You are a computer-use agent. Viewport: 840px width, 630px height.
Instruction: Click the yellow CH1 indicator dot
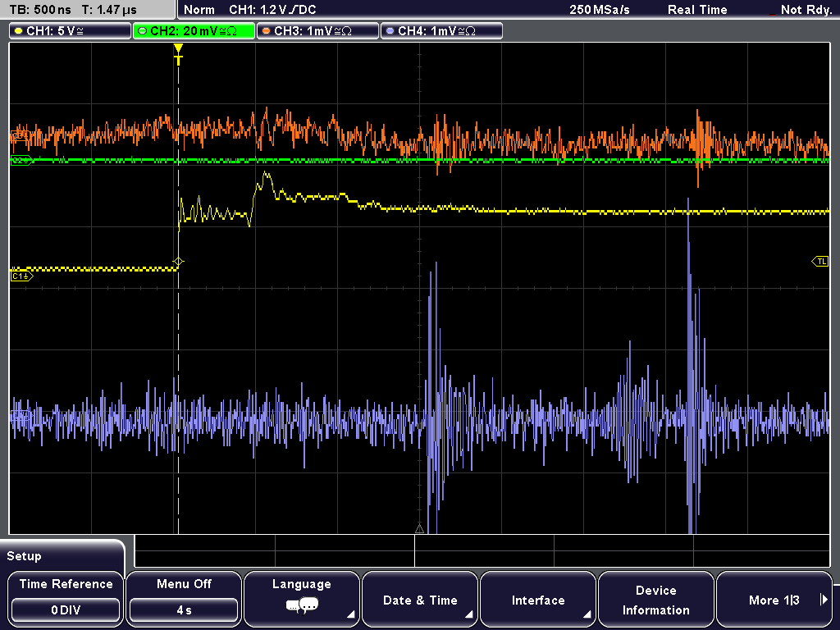19,31
